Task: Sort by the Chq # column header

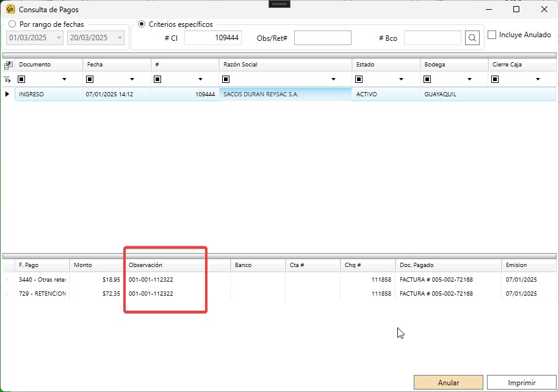Action: pos(367,265)
